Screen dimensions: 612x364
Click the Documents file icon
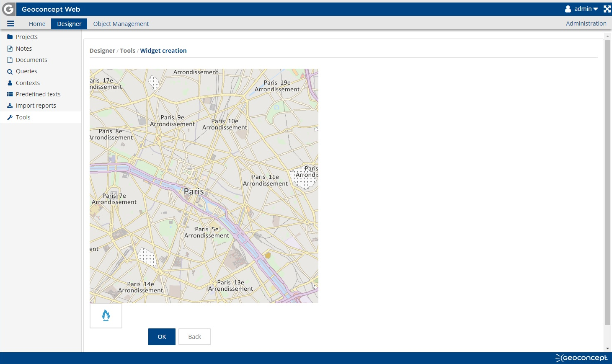pyautogui.click(x=10, y=60)
